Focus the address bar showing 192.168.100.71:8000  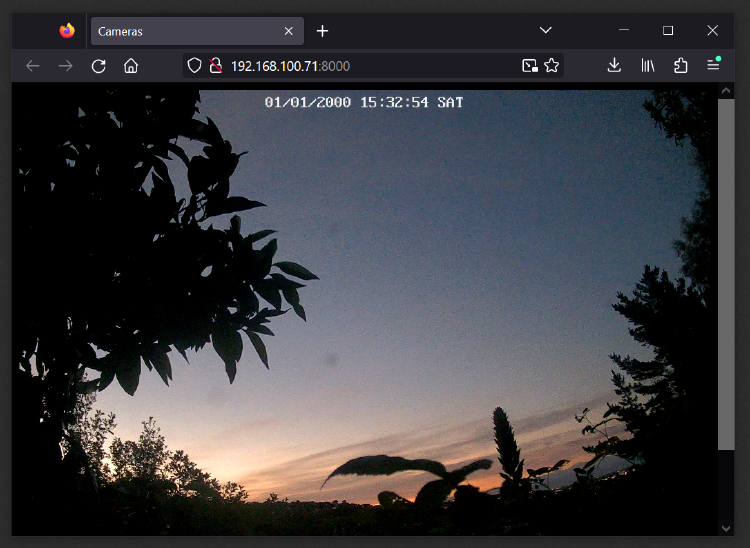373,66
